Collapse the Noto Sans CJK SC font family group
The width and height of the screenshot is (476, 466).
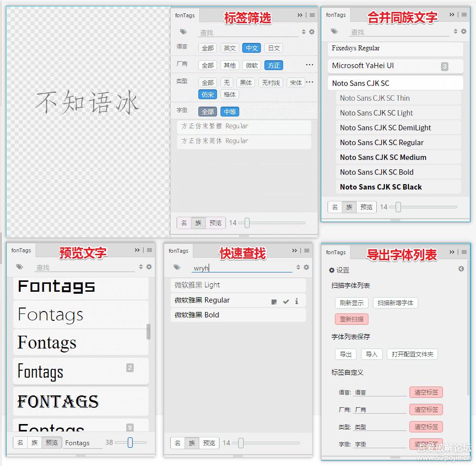[x=396, y=82]
